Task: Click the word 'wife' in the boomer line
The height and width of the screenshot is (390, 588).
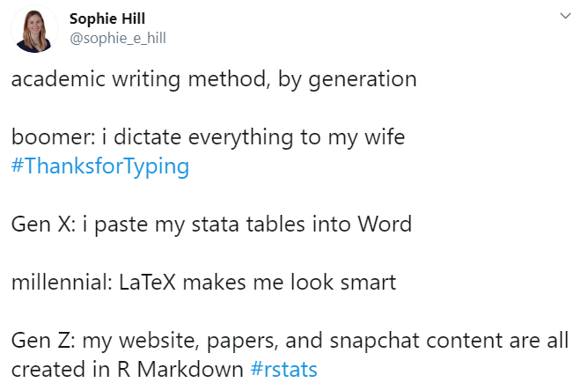Action: coord(385,137)
